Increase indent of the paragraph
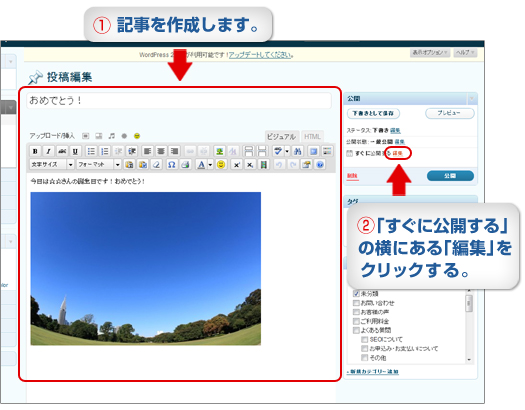 [132, 151]
